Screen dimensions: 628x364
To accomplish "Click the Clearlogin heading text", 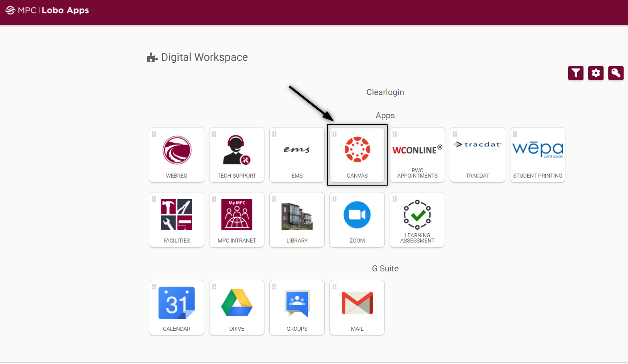I will click(385, 92).
